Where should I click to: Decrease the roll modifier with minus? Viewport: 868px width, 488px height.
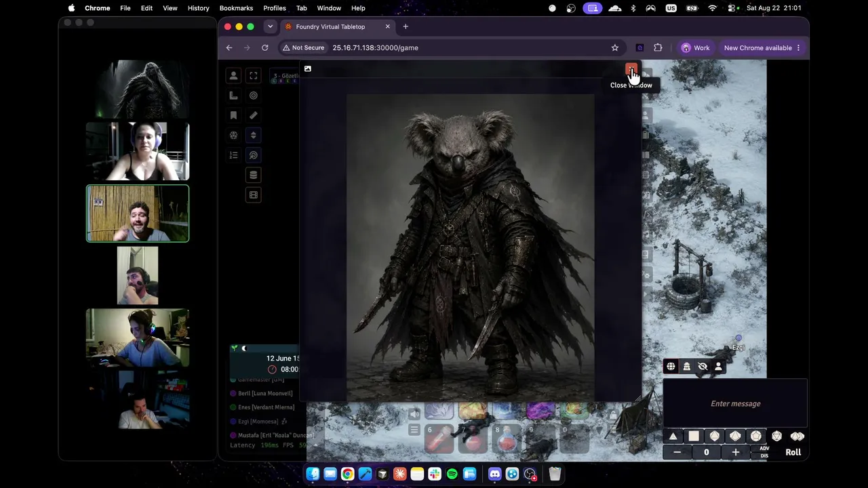tap(677, 452)
